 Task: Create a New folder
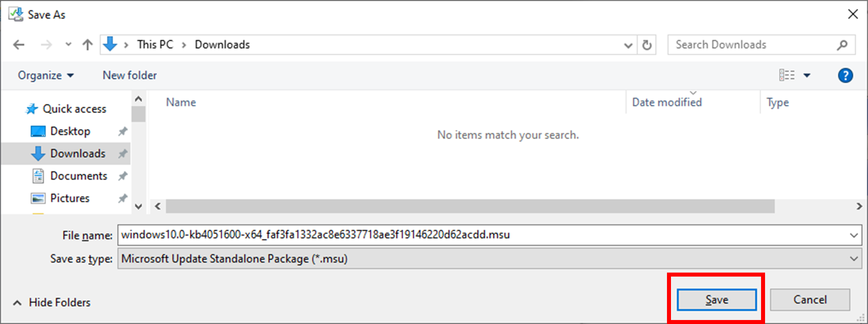coord(130,75)
